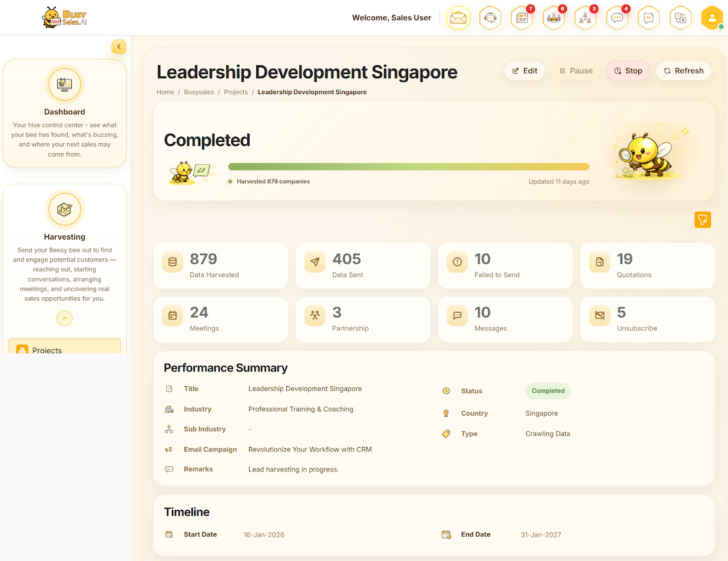Open the user profile avatar

point(712,18)
